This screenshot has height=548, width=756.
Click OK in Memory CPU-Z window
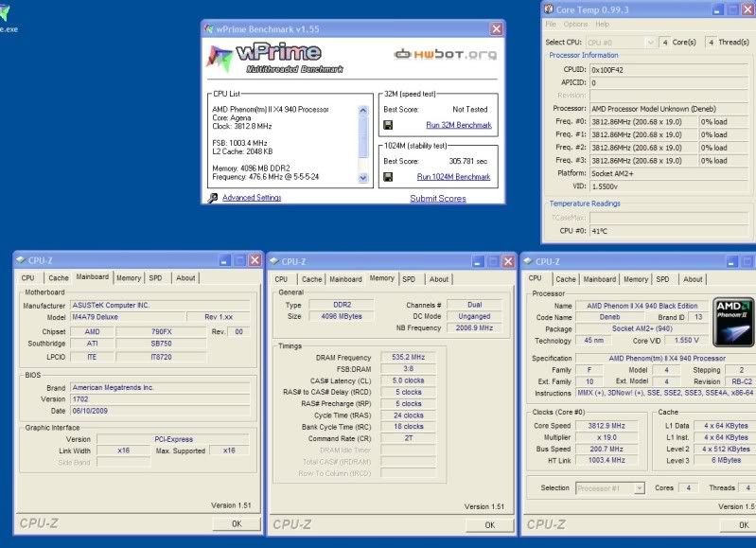[490, 525]
